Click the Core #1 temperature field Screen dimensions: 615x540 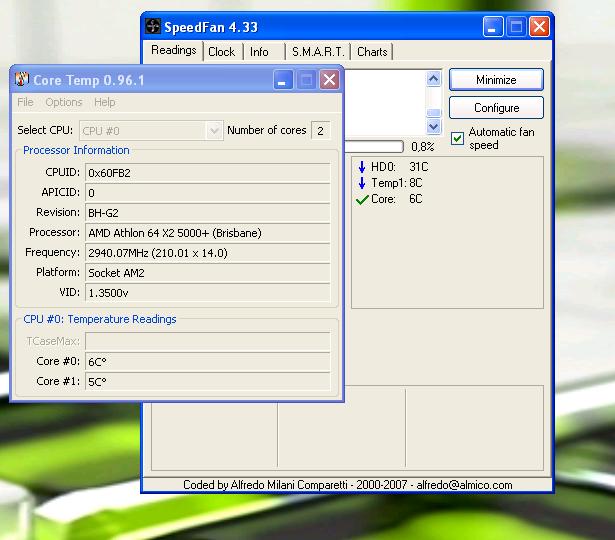[207, 382]
